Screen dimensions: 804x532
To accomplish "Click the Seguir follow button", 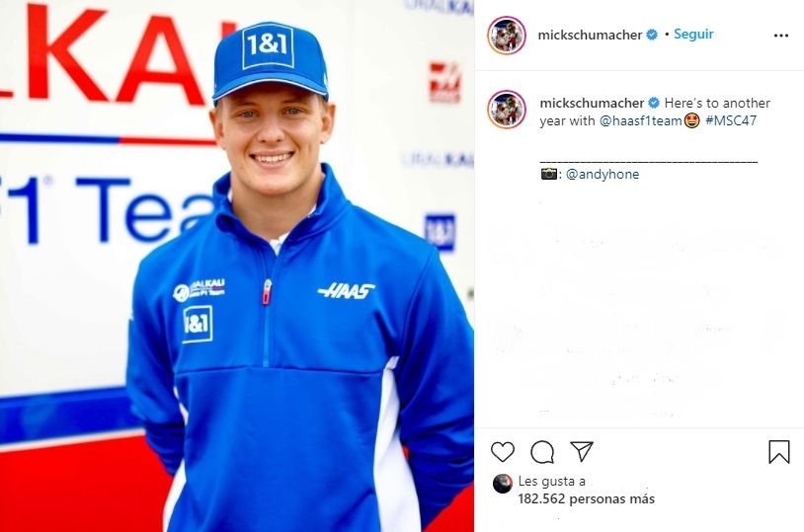I will pos(693,34).
